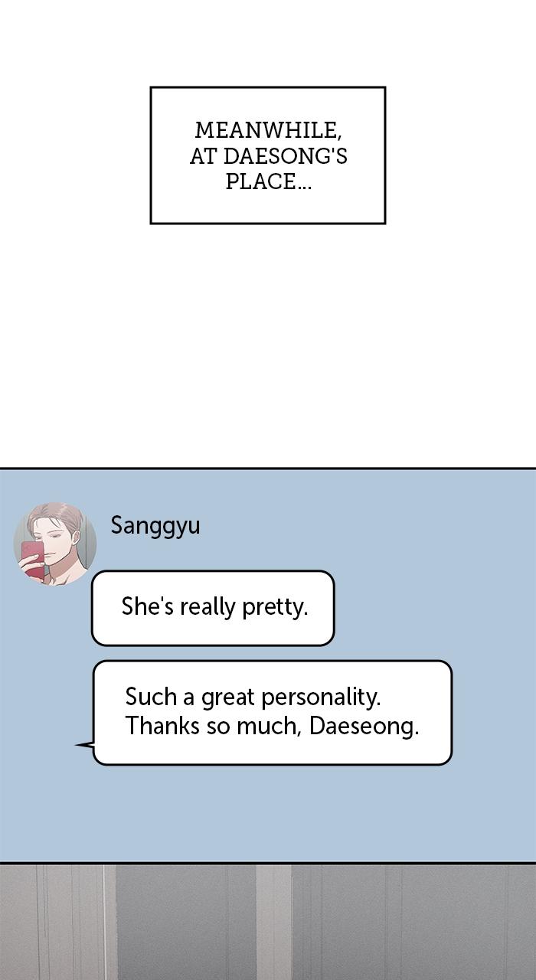This screenshot has width=536, height=980.
Task: Click the word MEANWHILE in the narration box
Action: coord(268,130)
